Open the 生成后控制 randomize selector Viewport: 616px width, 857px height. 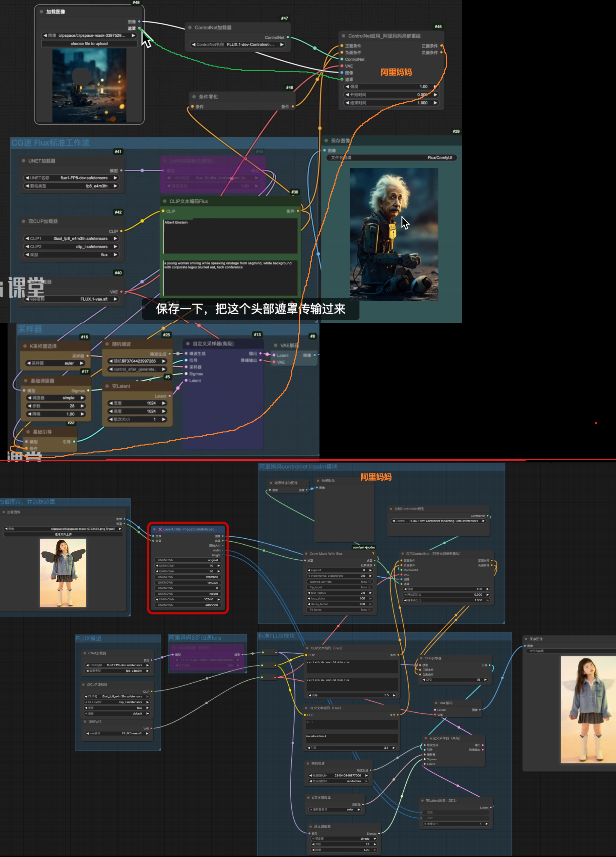[339, 781]
